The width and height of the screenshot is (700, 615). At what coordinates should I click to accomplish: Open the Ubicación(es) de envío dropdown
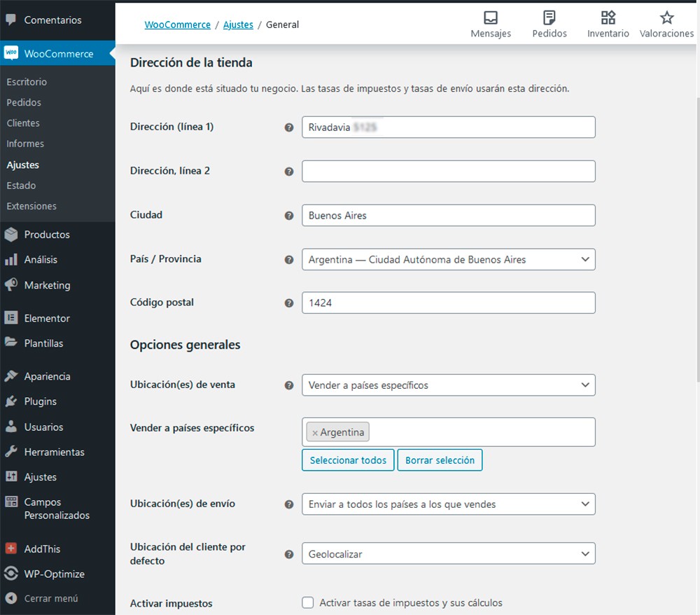click(x=448, y=504)
